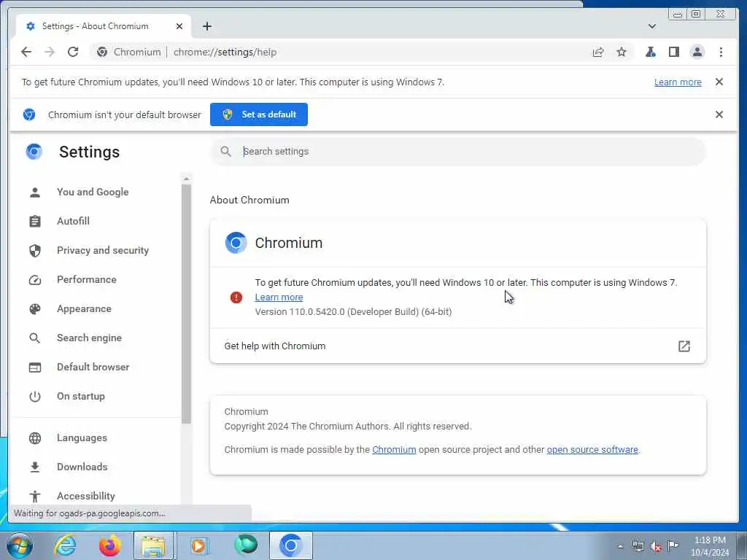
Task: Close the Settings - About Chromium tab
Action: (179, 26)
